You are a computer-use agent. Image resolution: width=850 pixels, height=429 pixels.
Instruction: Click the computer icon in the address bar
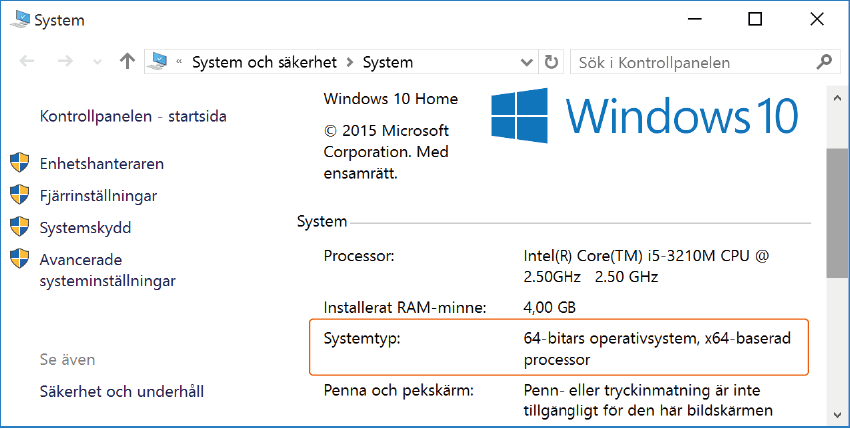[158, 62]
